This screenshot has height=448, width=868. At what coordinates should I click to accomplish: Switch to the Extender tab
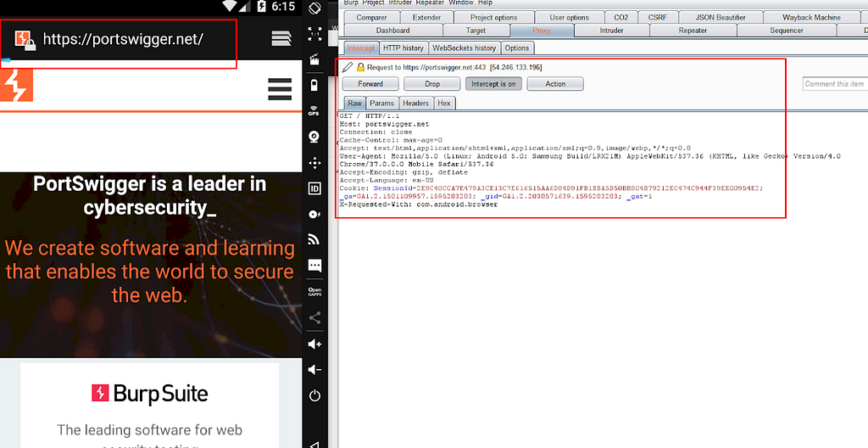(x=427, y=17)
